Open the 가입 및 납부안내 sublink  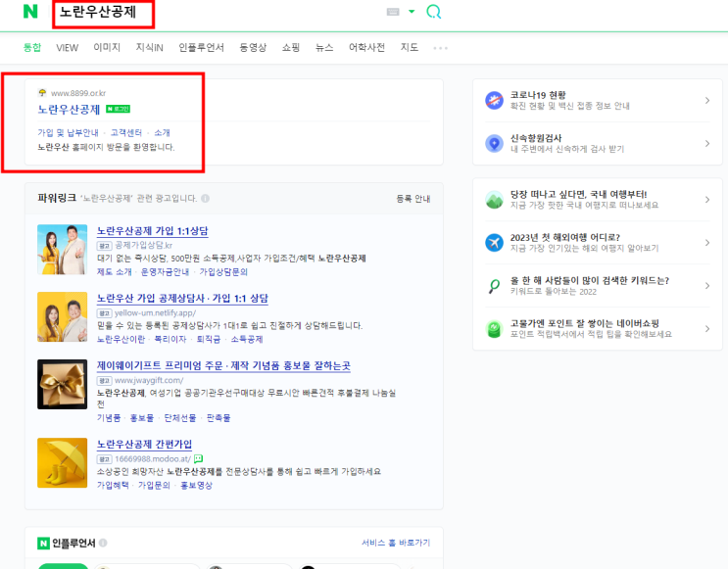[x=69, y=133]
